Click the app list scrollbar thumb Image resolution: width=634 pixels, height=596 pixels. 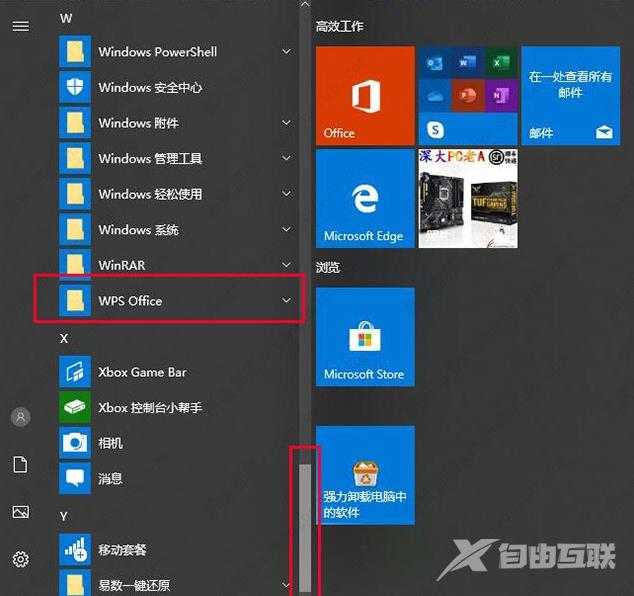tap(305, 528)
